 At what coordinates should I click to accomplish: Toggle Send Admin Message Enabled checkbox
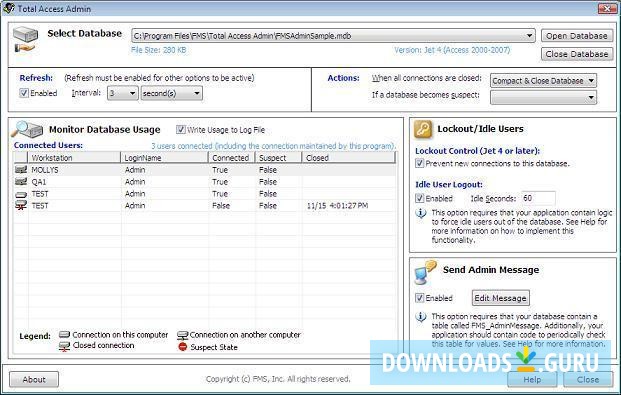pyautogui.click(x=419, y=298)
